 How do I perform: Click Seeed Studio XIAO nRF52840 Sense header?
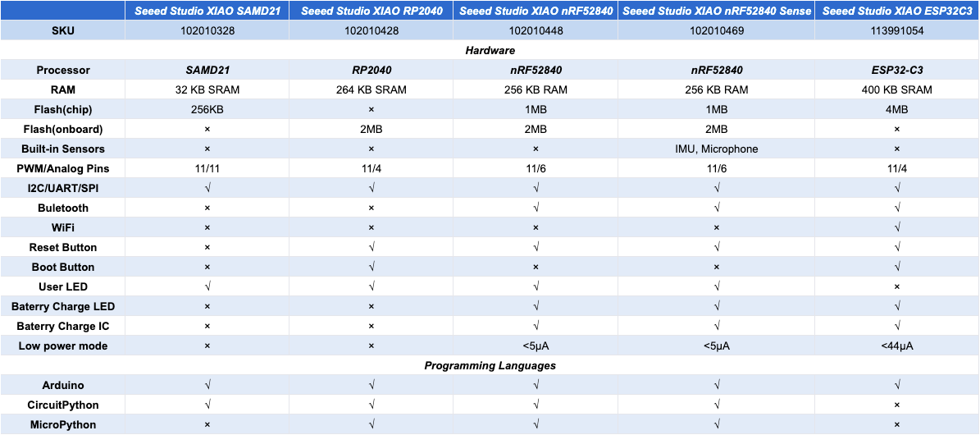click(x=716, y=11)
